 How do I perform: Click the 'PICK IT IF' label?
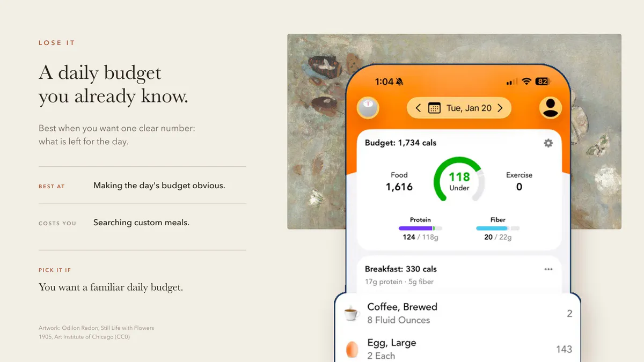coord(55,270)
